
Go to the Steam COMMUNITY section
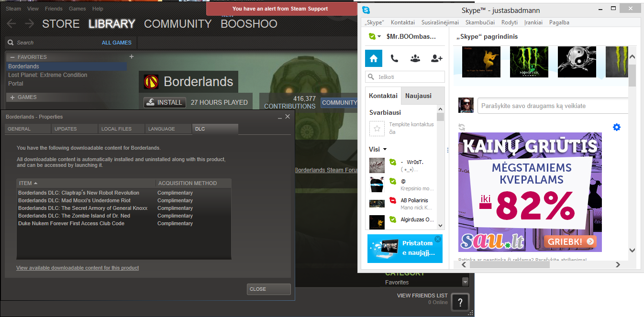(178, 24)
